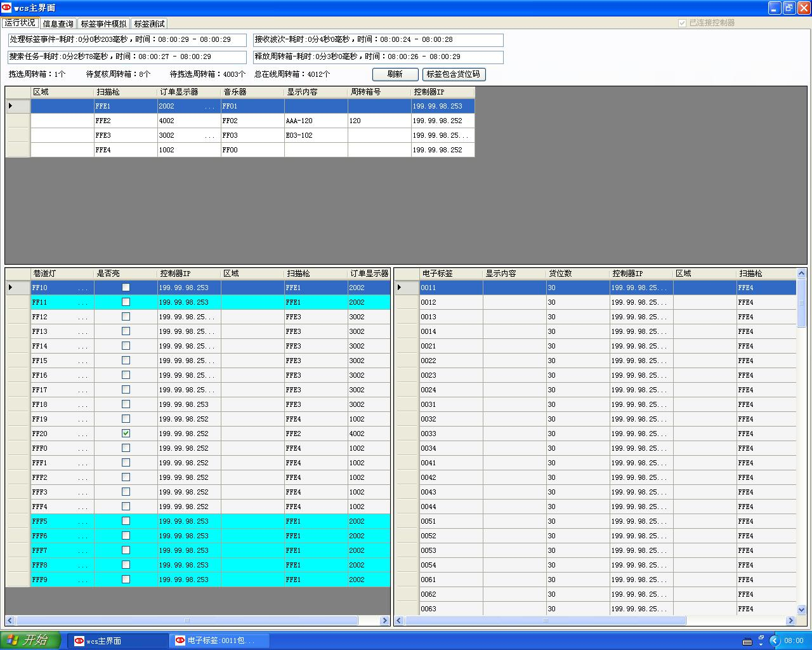The height and width of the screenshot is (650, 812).
Task: Toggle 是否亮 checkbox for FF11 row
Action: (x=126, y=302)
